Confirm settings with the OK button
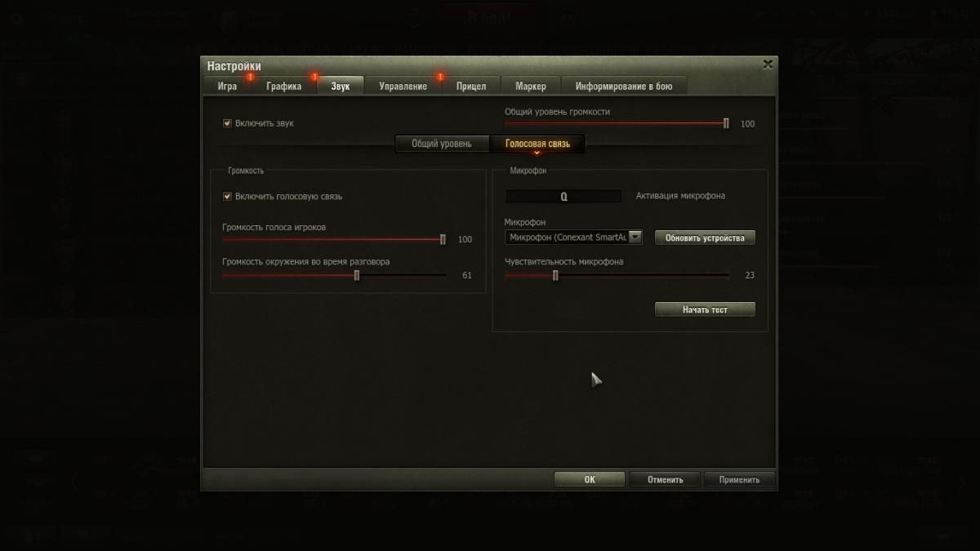This screenshot has height=551, width=980. tap(589, 480)
